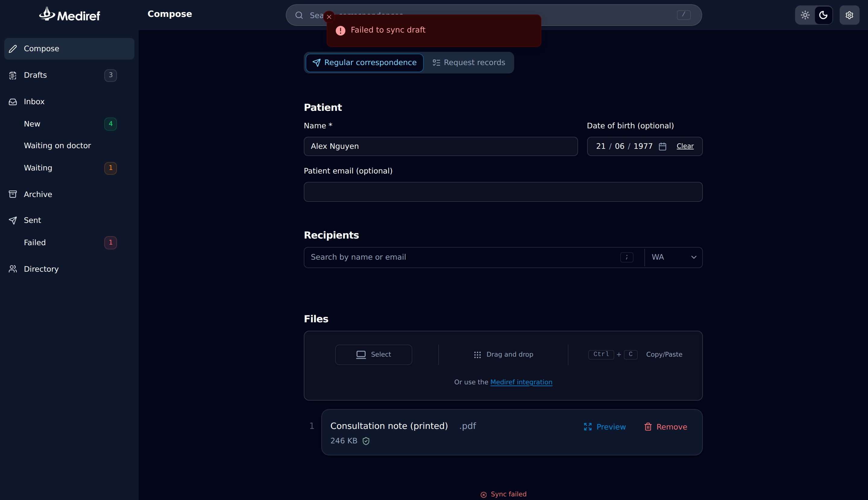Screen dimensions: 868x500
Task: Click the error alert icon in toast
Action: pyautogui.click(x=340, y=30)
